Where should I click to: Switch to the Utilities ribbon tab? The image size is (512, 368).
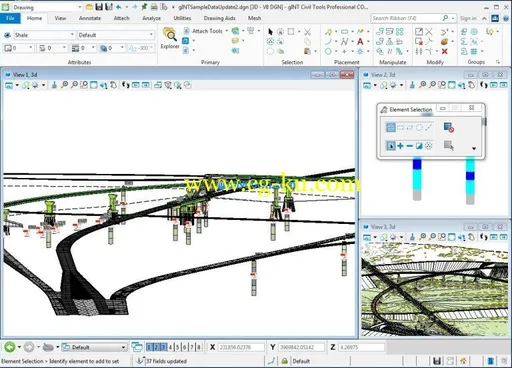pos(182,18)
